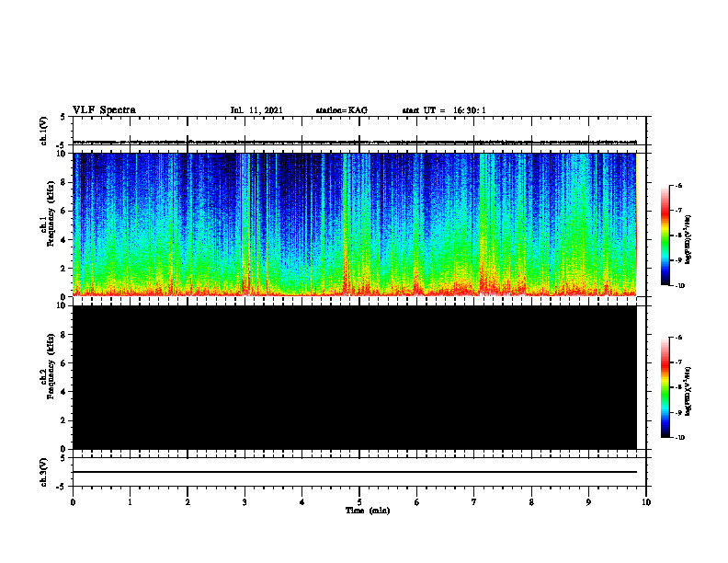728x563 pixels.
Task: Click time axis tick label 1
Action: [130, 502]
